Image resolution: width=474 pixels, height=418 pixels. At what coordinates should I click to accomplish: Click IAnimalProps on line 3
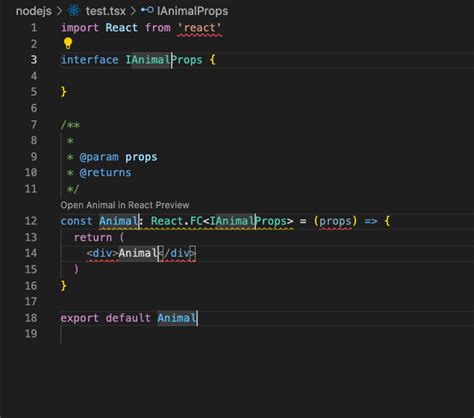164,60
